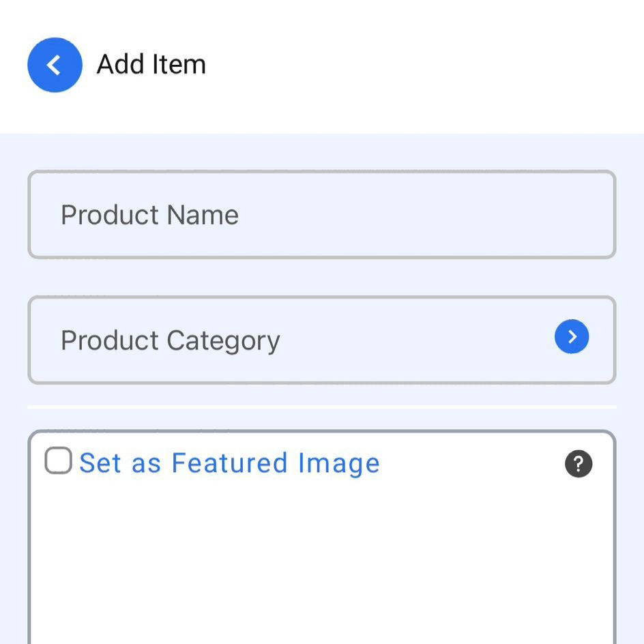Focus the Product Name input field
This screenshot has height=644, width=644.
pyautogui.click(x=322, y=214)
